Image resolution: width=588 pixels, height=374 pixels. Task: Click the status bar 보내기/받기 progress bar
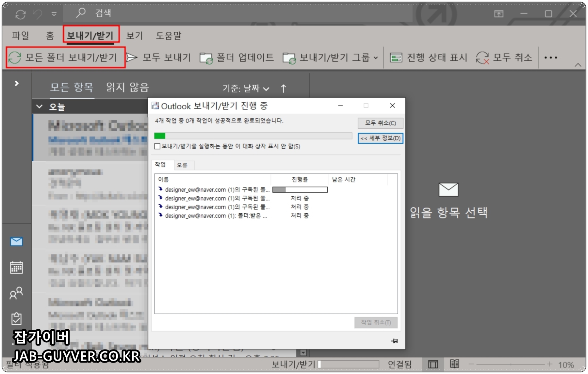[348, 364]
